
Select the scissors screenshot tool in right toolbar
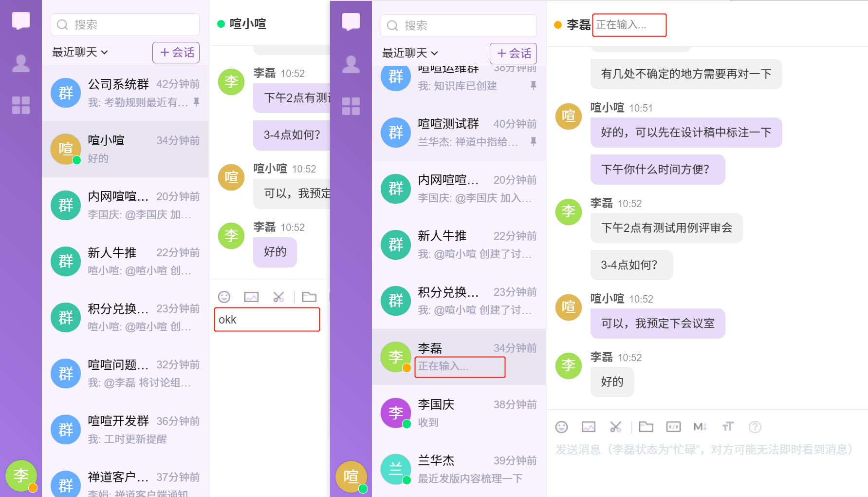pyautogui.click(x=615, y=427)
